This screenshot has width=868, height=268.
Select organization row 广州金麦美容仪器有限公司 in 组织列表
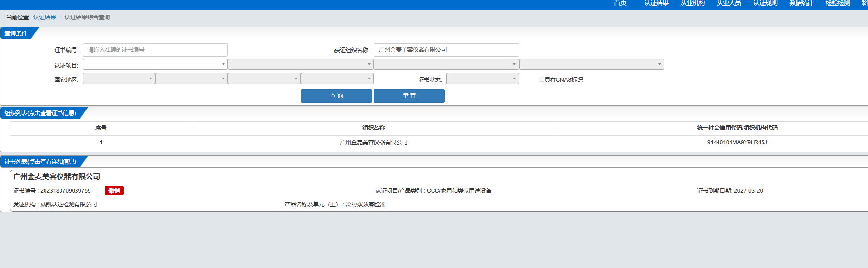374,142
